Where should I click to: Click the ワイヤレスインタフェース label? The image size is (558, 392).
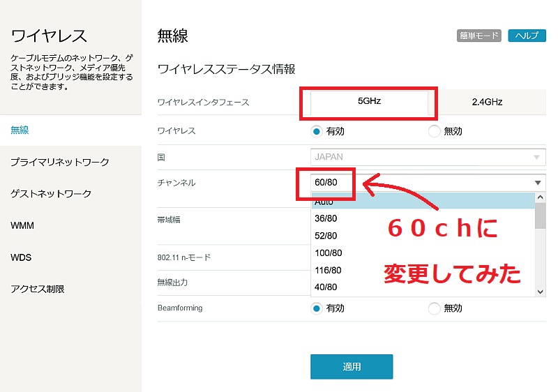click(203, 103)
